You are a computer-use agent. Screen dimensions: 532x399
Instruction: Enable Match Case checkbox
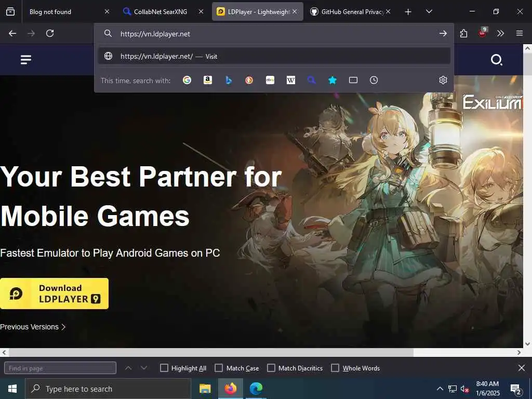coord(219,368)
